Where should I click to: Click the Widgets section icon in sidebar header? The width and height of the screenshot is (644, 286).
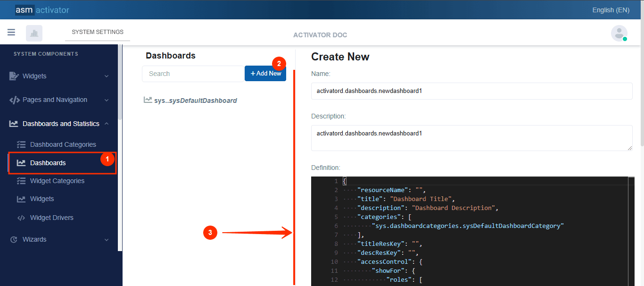pyautogui.click(x=14, y=76)
